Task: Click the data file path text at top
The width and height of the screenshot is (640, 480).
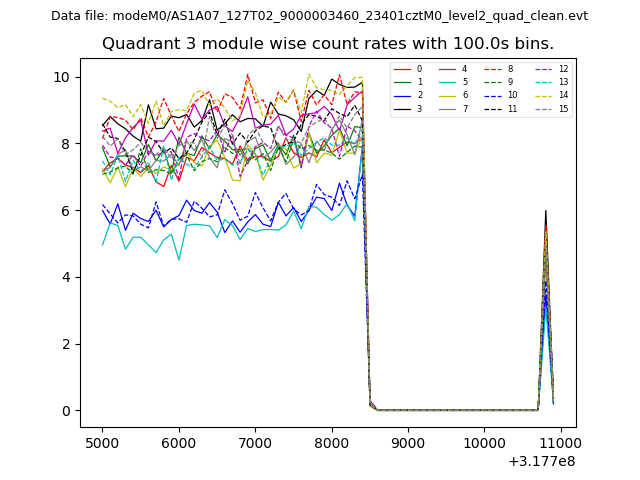Action: [319, 16]
